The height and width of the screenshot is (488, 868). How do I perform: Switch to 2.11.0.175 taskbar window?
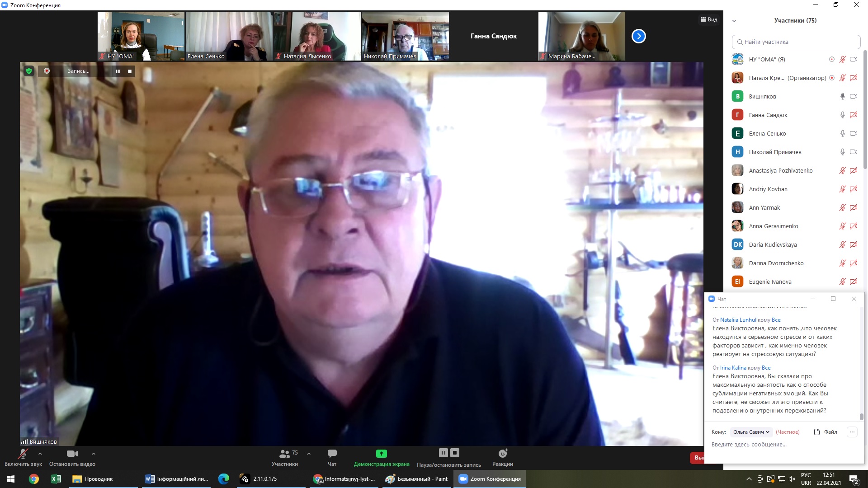271,479
